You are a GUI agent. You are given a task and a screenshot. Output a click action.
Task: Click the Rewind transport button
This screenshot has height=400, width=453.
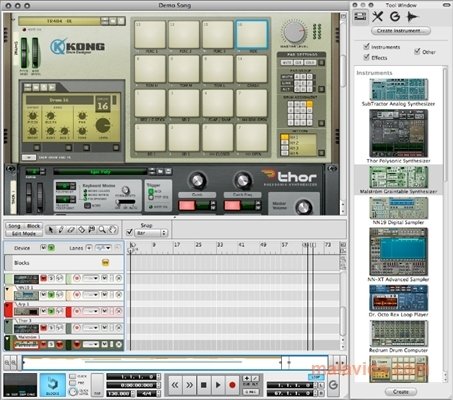pyautogui.click(x=175, y=385)
